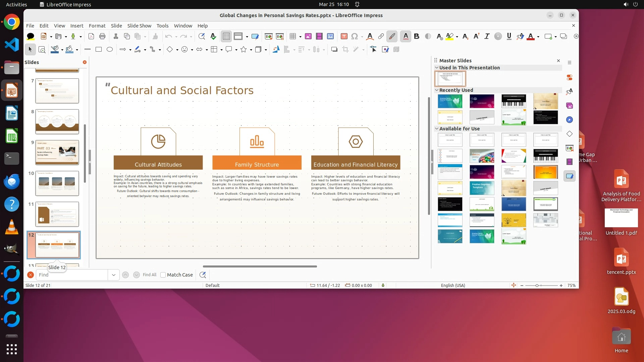Click the Print toolbar icon
The height and width of the screenshot is (362, 644).
pyautogui.click(x=102, y=36)
